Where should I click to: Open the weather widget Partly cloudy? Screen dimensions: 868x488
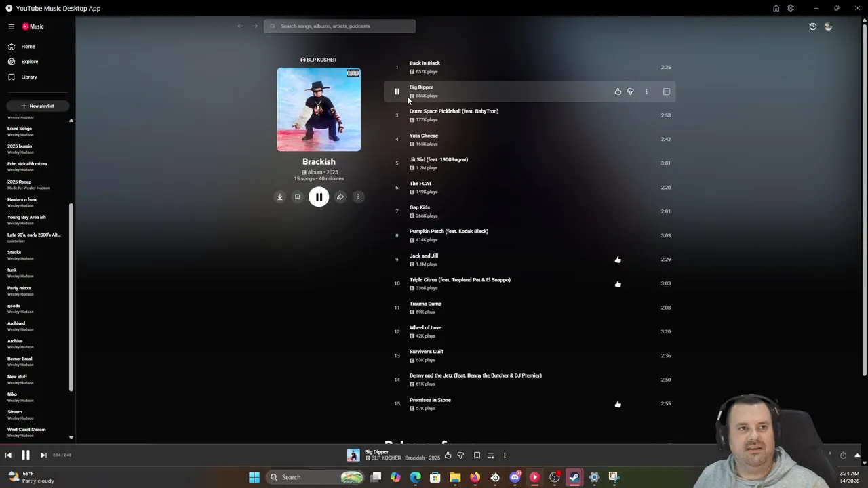31,477
